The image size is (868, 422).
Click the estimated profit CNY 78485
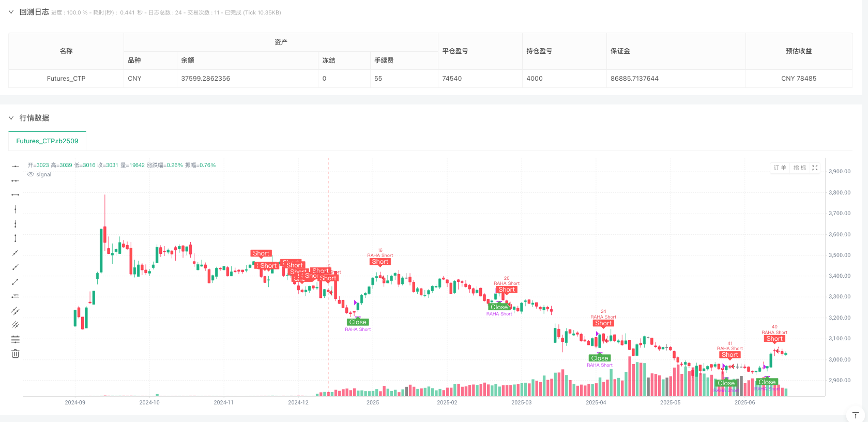tap(799, 79)
